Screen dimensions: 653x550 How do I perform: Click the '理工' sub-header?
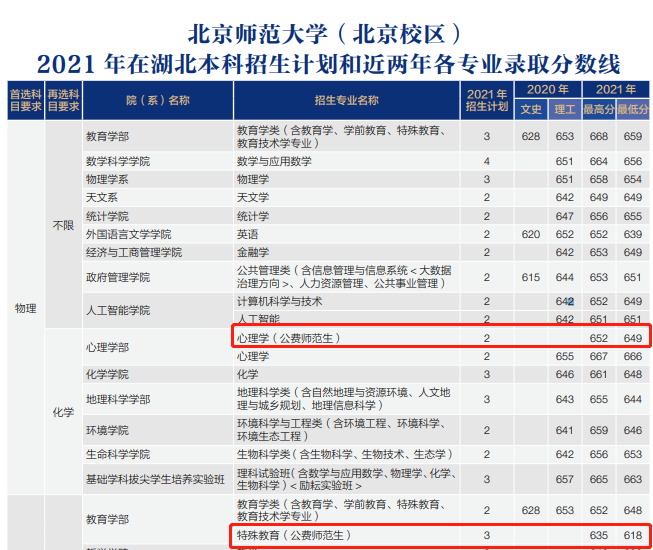(565, 110)
